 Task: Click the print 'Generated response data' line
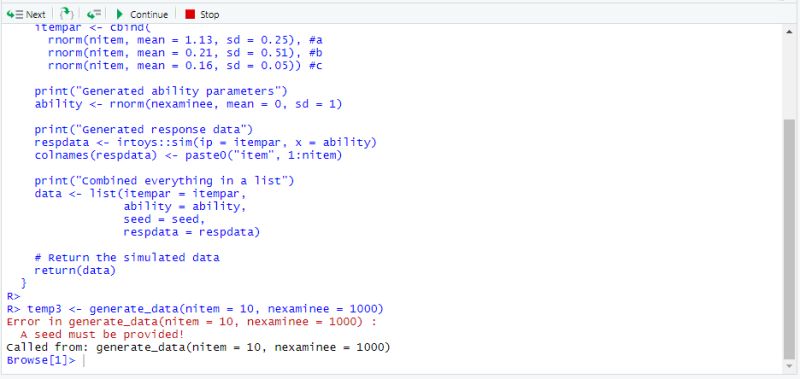click(143, 130)
